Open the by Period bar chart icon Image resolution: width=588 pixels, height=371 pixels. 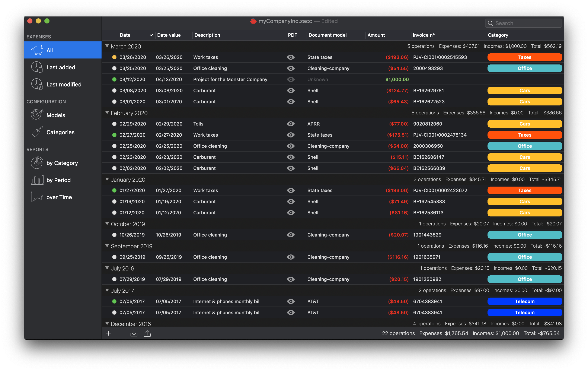[x=37, y=180]
